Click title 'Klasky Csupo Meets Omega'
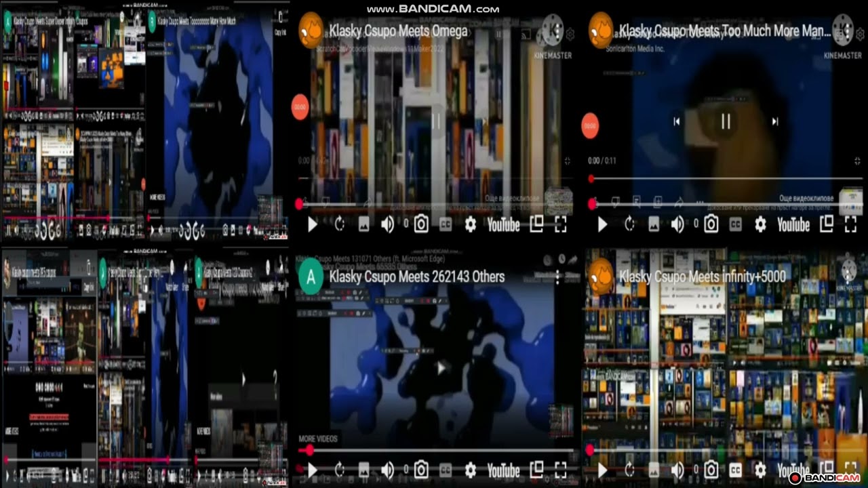 coord(398,31)
